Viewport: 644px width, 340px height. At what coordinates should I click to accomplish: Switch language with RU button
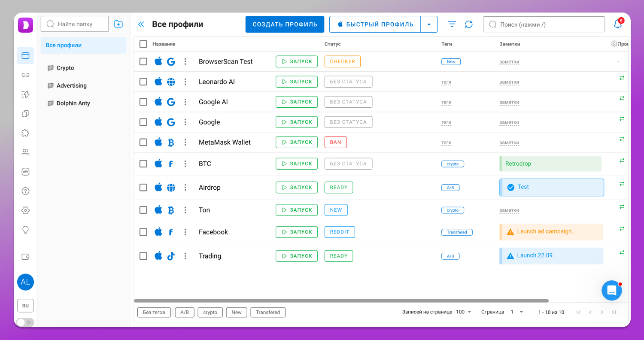pyautogui.click(x=25, y=306)
